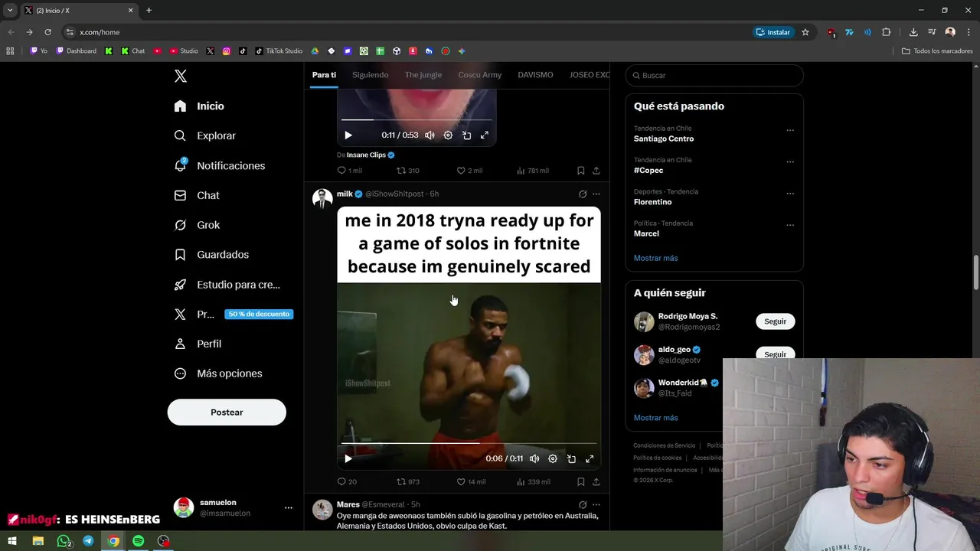Viewport: 980px width, 551px height.
Task: Open more options for #Copec trend
Action: point(790,161)
